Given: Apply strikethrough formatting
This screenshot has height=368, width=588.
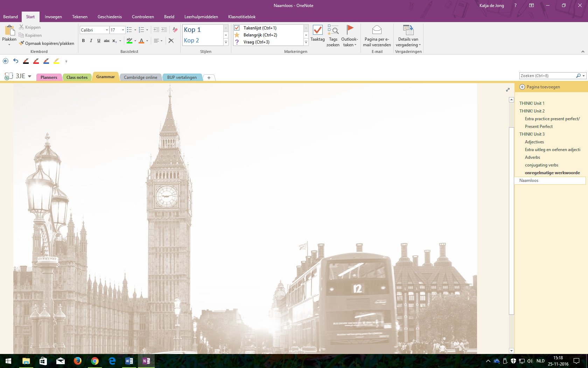Looking at the screenshot, I should [x=107, y=41].
